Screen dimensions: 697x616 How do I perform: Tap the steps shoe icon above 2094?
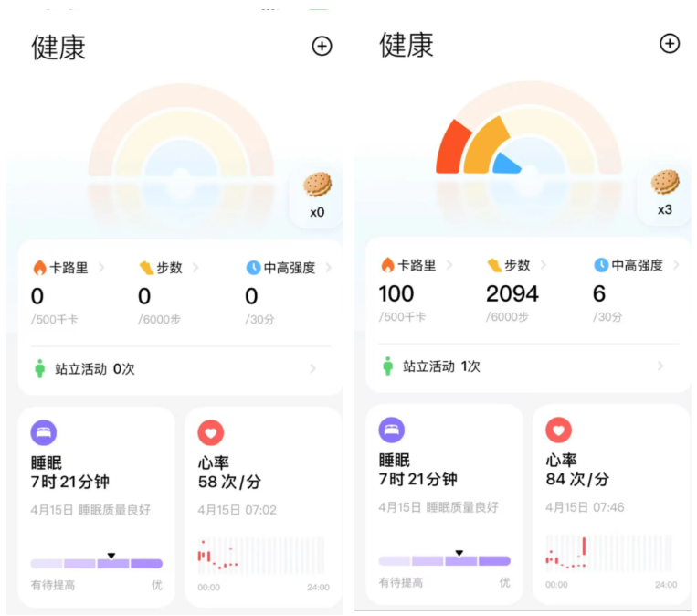point(494,265)
